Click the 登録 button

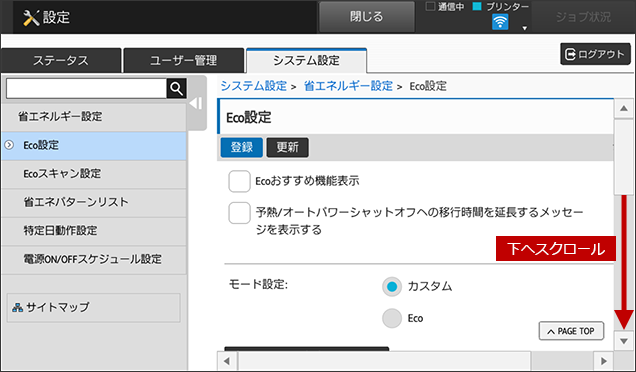242,147
